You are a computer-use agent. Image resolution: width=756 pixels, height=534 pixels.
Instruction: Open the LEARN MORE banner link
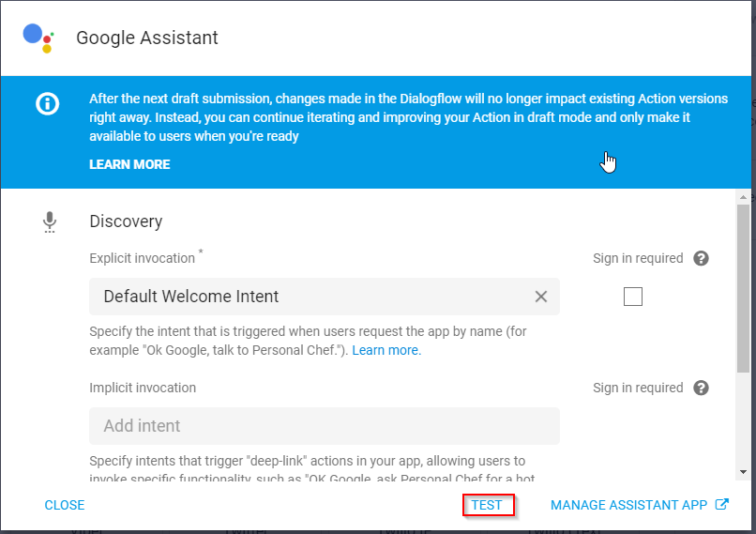coord(129,164)
